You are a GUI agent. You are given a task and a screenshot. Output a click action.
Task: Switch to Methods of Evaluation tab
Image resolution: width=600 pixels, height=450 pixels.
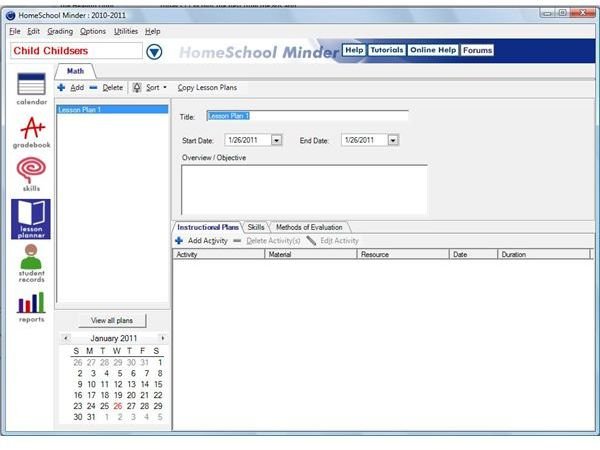[x=309, y=227]
